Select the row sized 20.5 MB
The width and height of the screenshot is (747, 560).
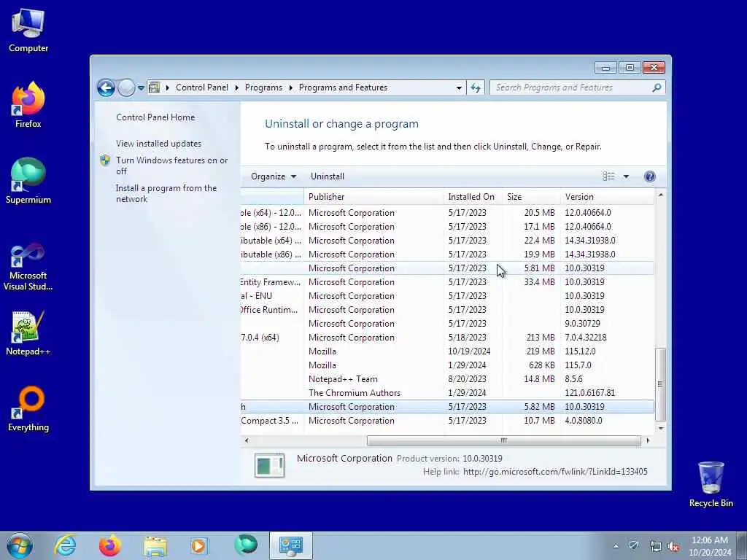[x=447, y=213]
